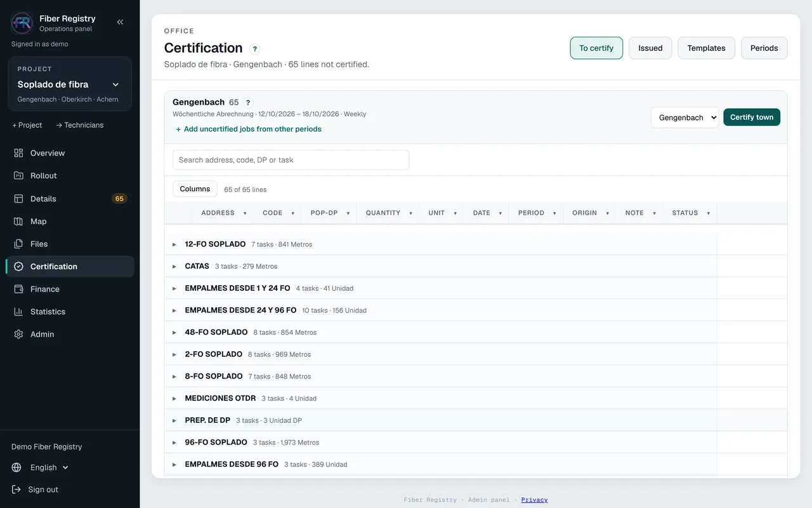Click the Details badge showing 65
This screenshot has height=508, width=812.
pos(119,199)
